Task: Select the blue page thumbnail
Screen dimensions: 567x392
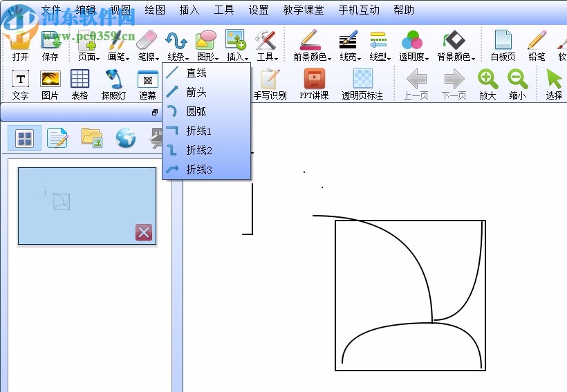Action: click(87, 206)
